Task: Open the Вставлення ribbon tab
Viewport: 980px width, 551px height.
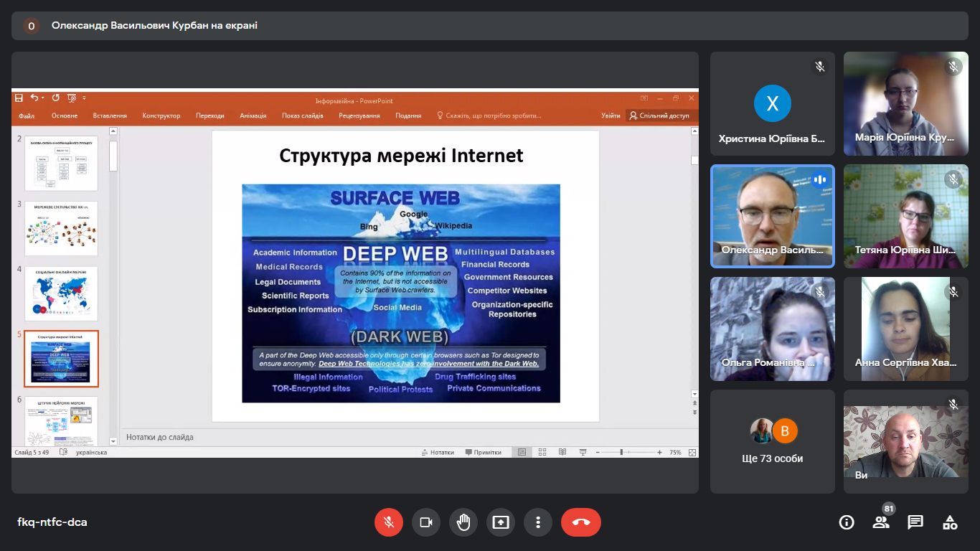Action: tap(110, 116)
